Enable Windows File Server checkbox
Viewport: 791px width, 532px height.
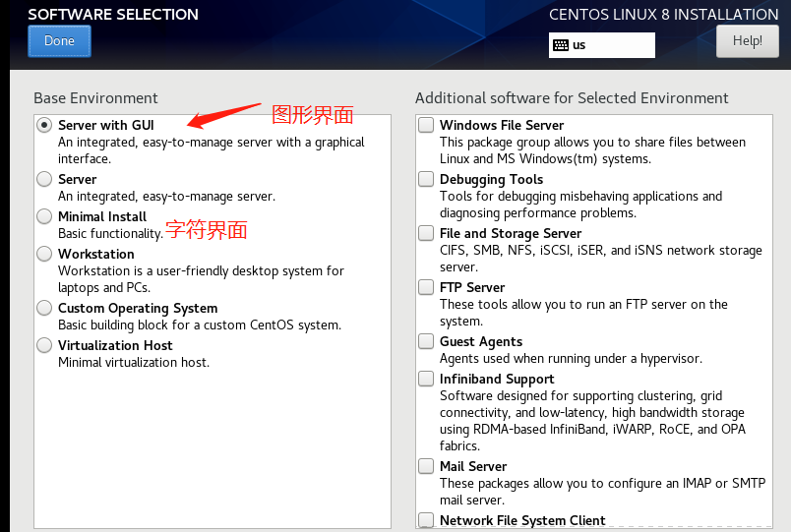click(426, 125)
